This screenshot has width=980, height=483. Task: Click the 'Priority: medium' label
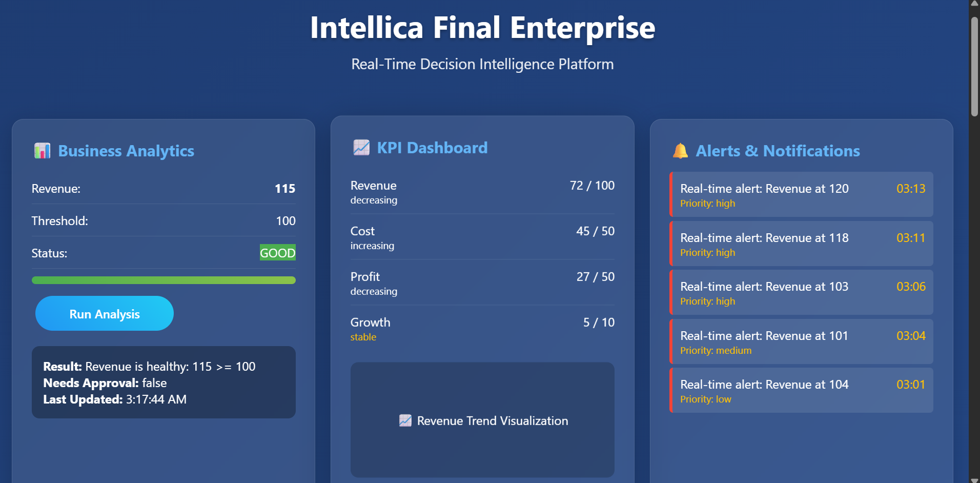(x=716, y=350)
